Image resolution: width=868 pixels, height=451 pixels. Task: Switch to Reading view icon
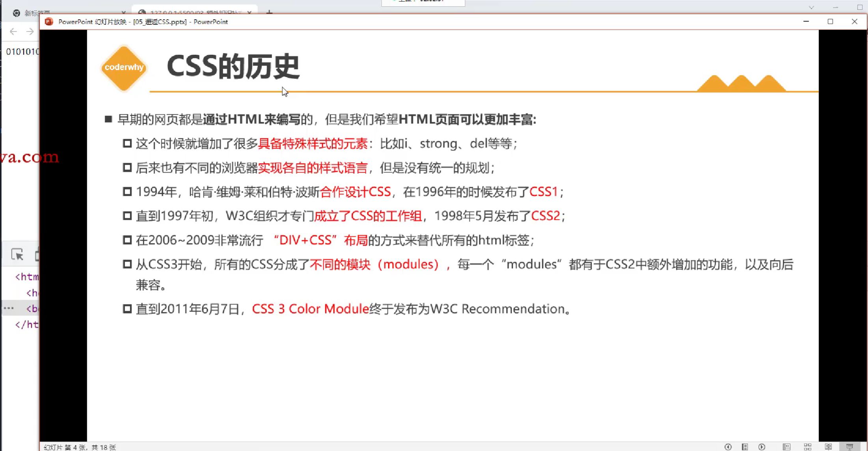pos(828,447)
